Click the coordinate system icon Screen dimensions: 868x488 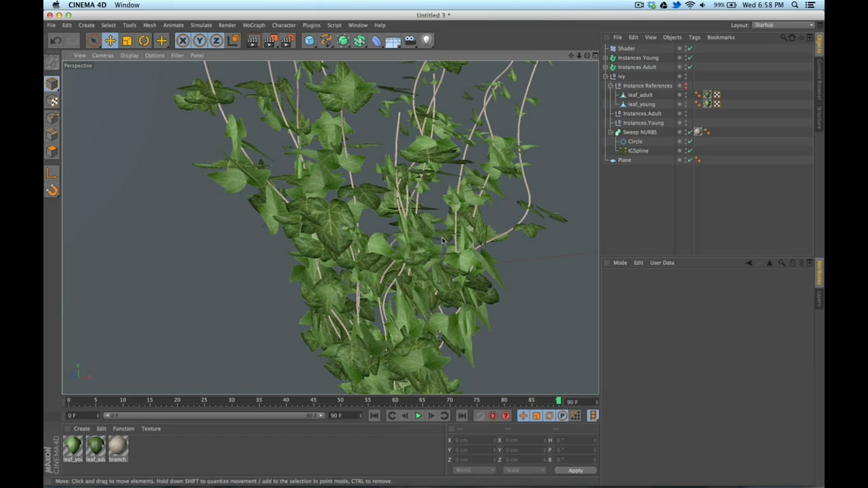point(233,41)
